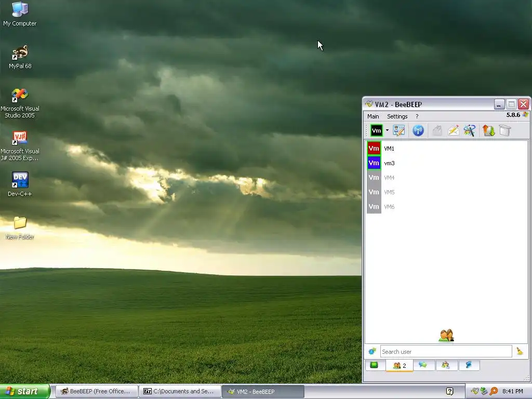Screen dimensions: 532x399
Task: Switch to the groups tab
Action: tap(445, 365)
